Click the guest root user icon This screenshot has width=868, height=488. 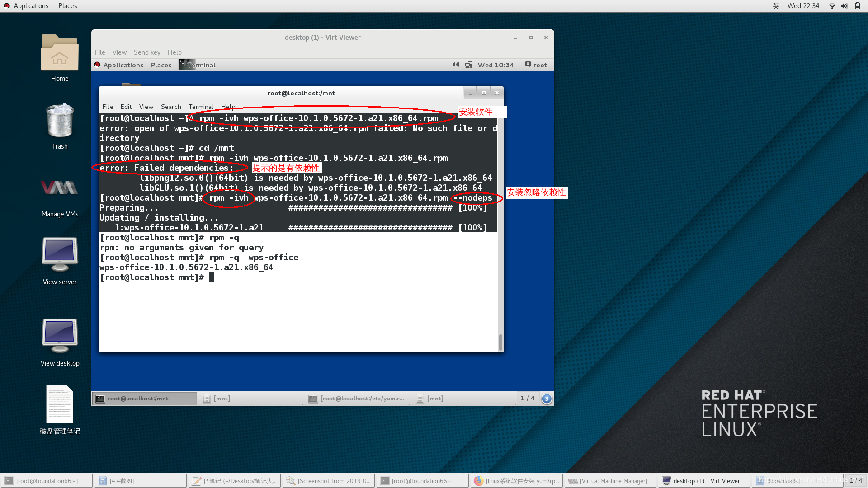tap(528, 65)
